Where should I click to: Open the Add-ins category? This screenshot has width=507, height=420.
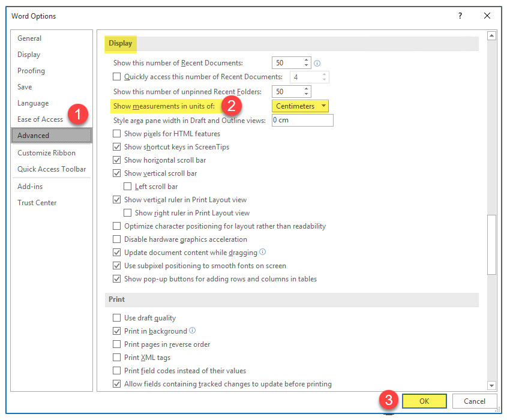tap(52, 187)
